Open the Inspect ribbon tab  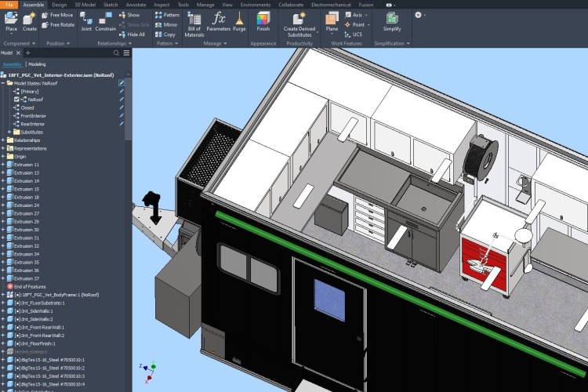(162, 5)
